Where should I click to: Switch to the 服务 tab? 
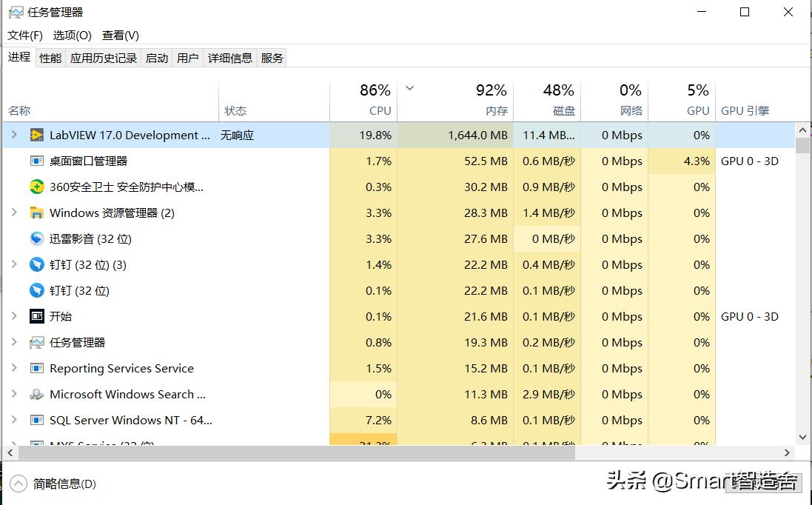[x=271, y=57]
